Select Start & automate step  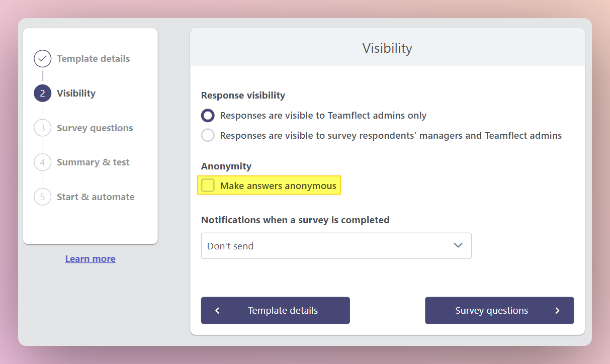tap(96, 197)
